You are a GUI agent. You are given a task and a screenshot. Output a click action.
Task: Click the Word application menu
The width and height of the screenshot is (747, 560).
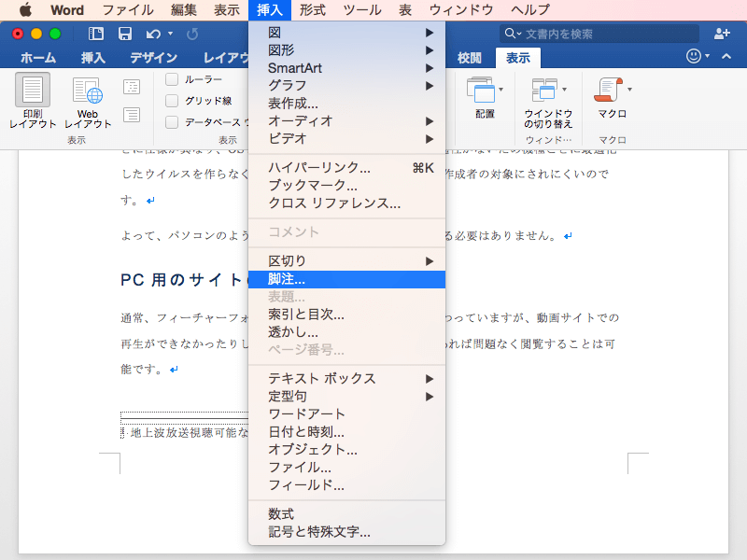(x=67, y=9)
